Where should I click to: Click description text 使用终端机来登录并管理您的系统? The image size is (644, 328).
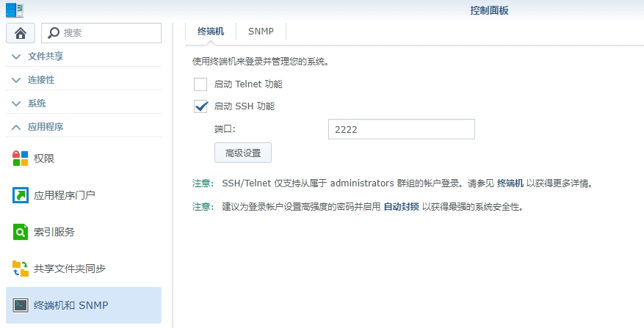pos(261,62)
